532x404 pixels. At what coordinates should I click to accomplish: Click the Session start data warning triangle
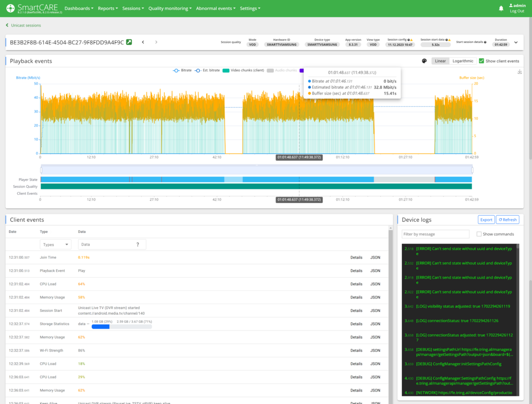pos(449,40)
